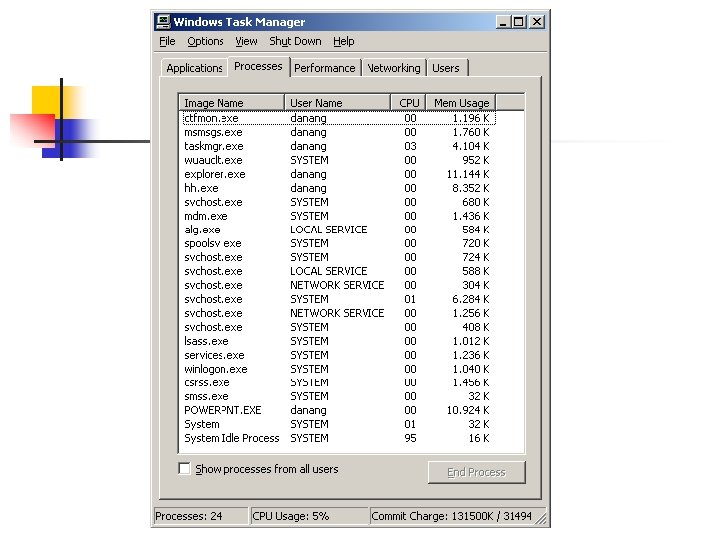Open the File menu
The width and height of the screenshot is (720, 540).
[x=167, y=41]
